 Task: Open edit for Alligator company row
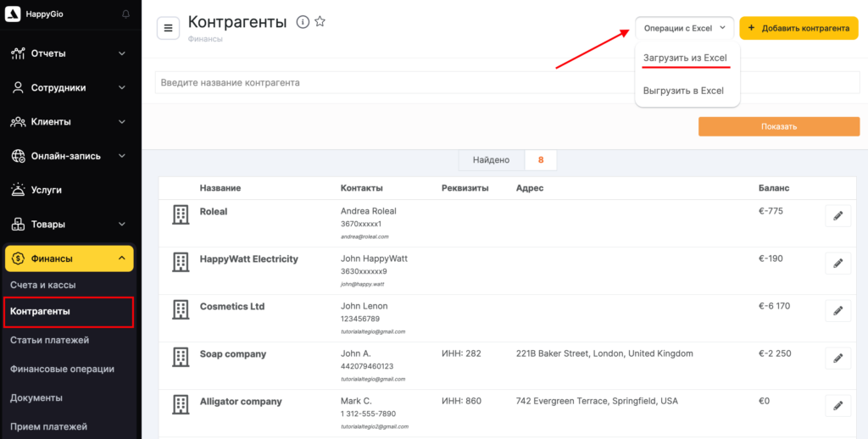(x=837, y=406)
